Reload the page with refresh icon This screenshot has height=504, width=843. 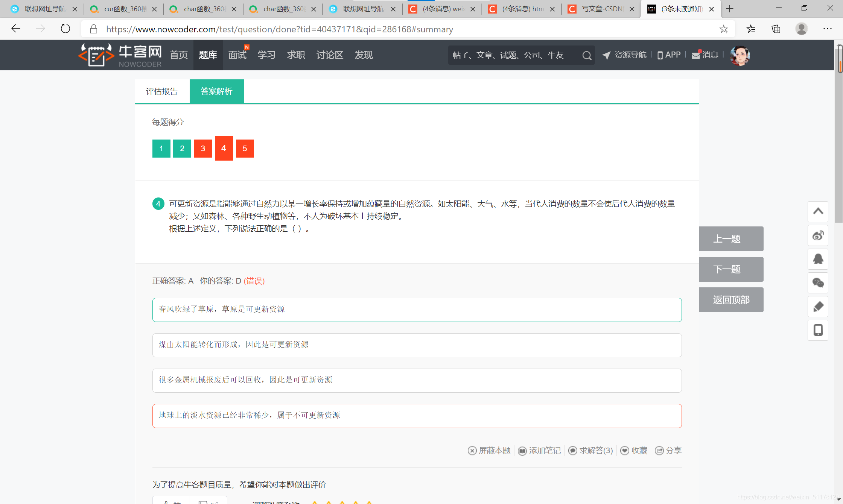(65, 29)
